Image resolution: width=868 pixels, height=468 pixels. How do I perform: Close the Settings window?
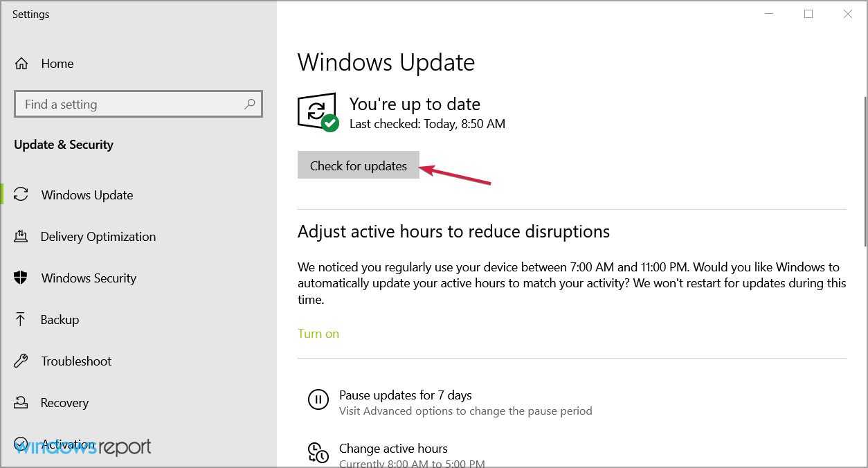(x=848, y=15)
